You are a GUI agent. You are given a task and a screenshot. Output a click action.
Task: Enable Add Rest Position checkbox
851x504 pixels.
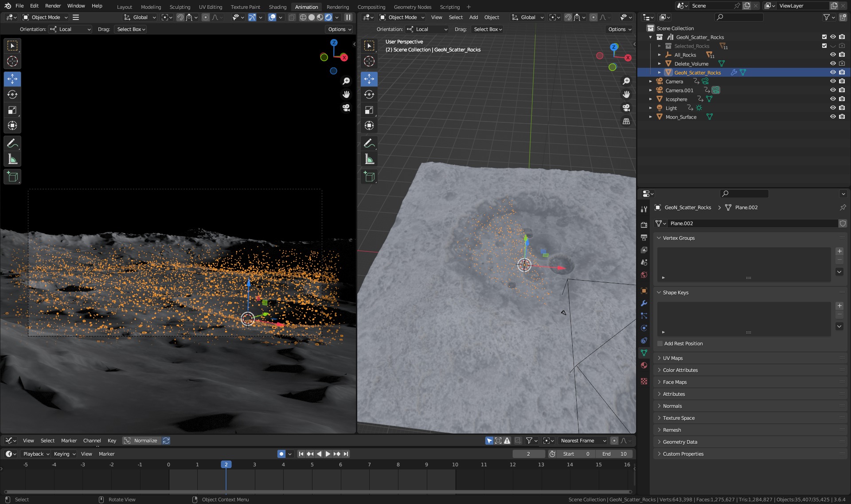click(660, 344)
